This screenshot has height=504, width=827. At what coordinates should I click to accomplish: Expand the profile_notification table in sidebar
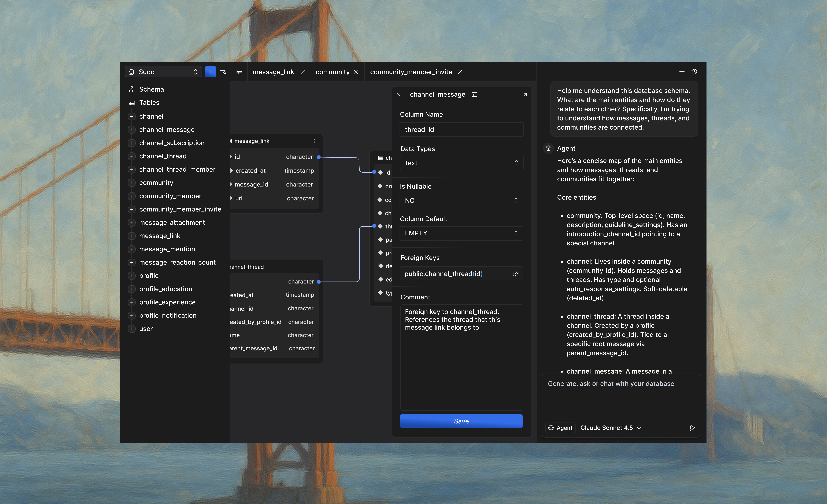(x=132, y=316)
